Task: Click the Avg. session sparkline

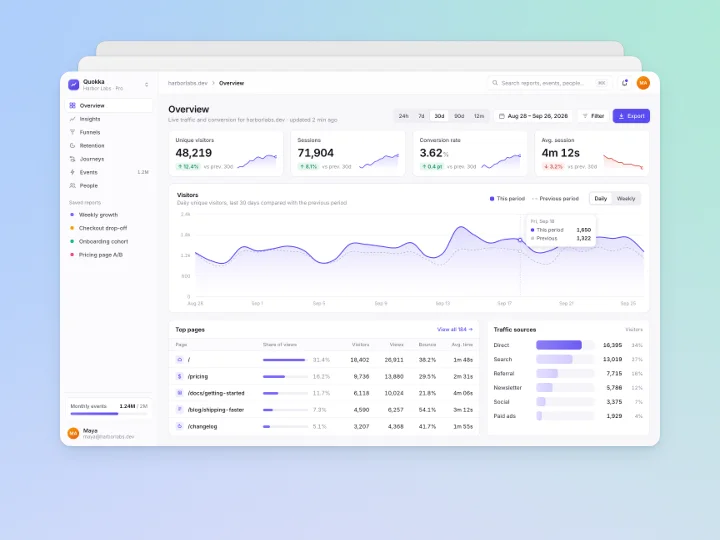Action: 623,162
